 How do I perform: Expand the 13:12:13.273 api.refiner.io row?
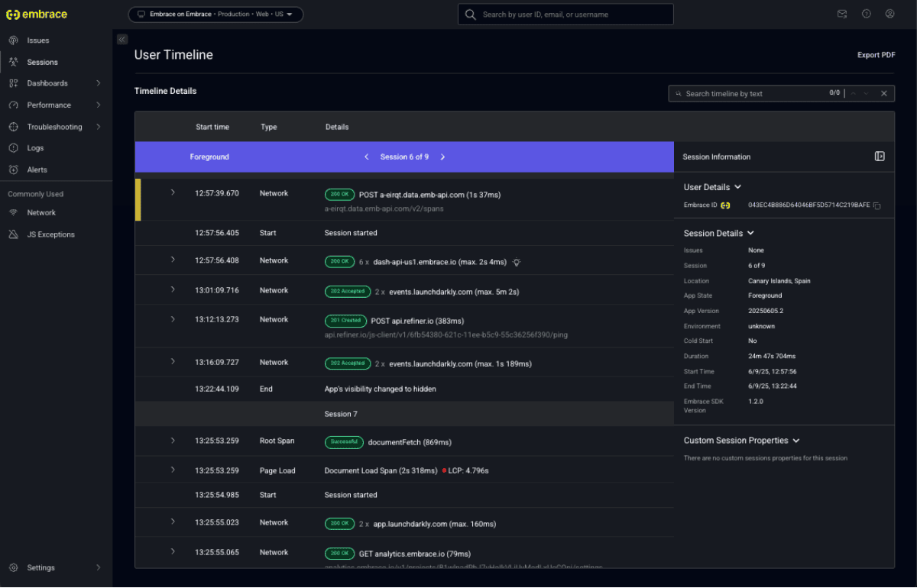tap(173, 319)
